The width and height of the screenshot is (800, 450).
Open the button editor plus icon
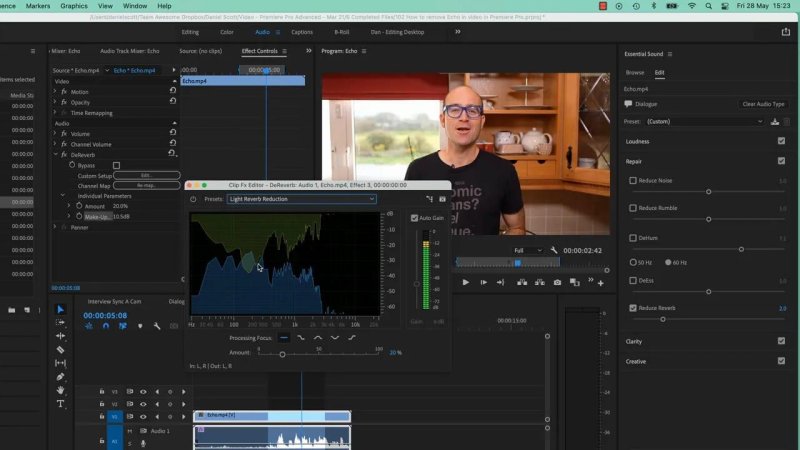(601, 283)
